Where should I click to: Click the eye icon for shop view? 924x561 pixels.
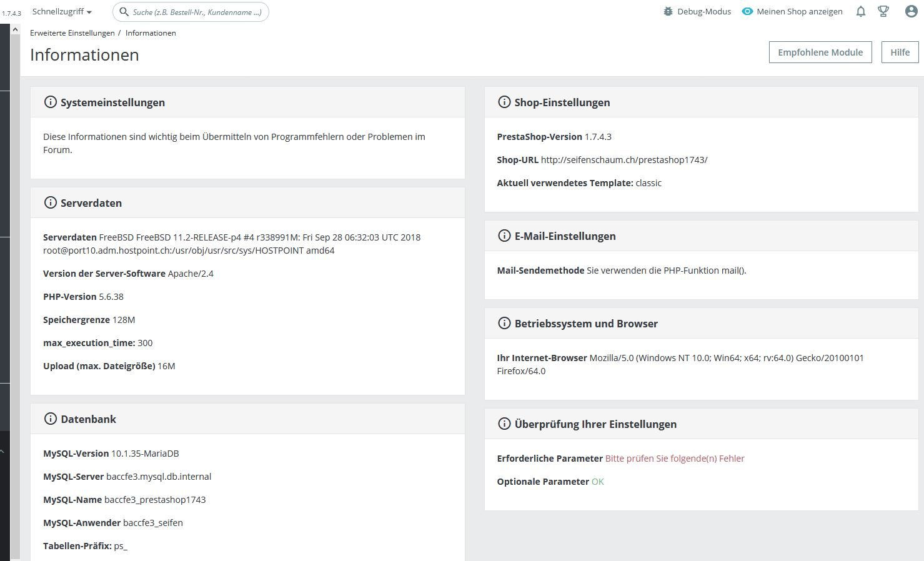747,11
